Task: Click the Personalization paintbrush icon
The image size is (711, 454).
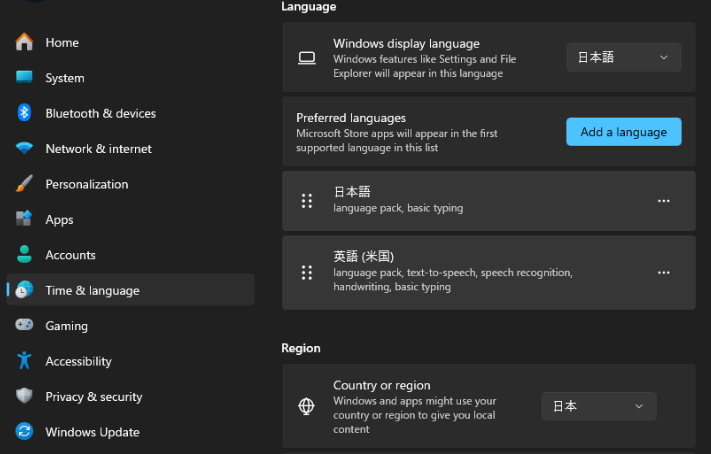Action: click(x=25, y=184)
